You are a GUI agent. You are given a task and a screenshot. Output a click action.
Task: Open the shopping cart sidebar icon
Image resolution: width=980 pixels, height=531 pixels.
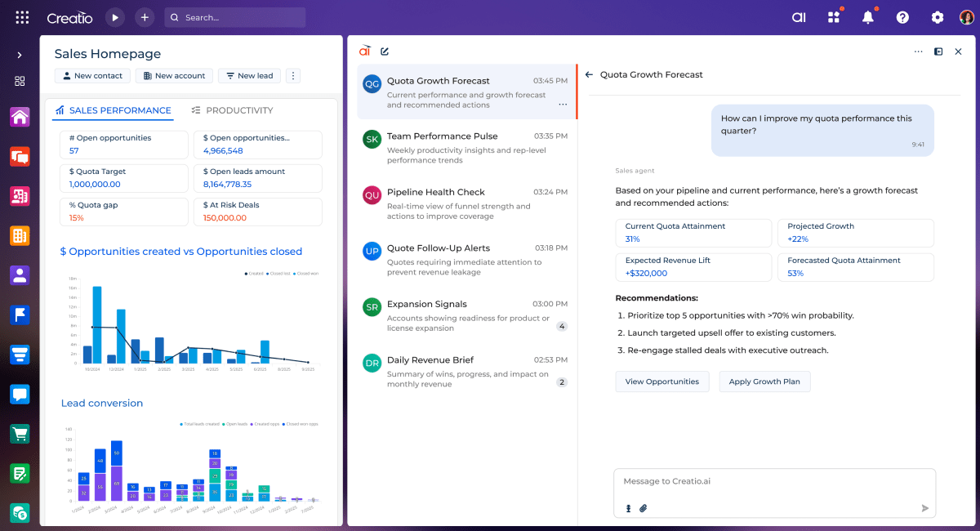[x=20, y=434]
